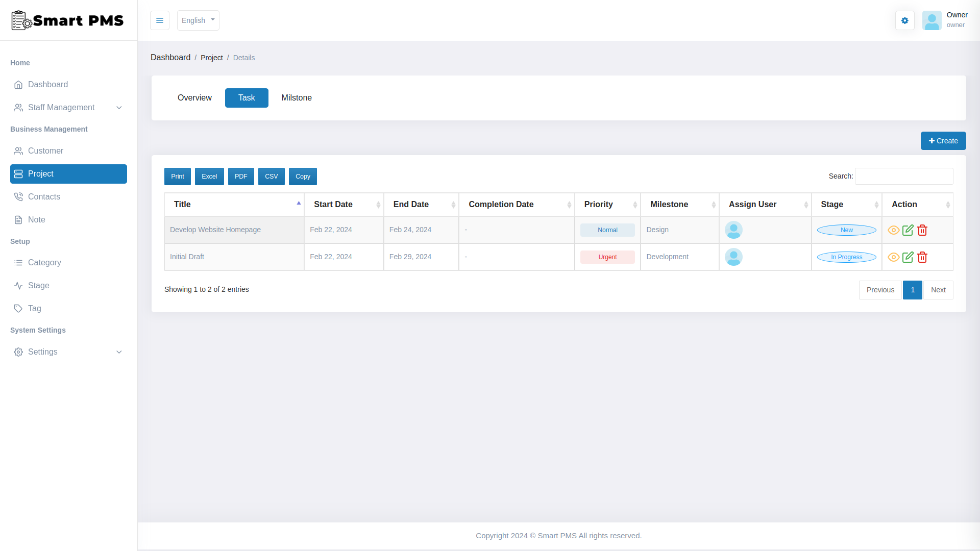Open the Note section icon
The image size is (980, 551).
click(18, 219)
